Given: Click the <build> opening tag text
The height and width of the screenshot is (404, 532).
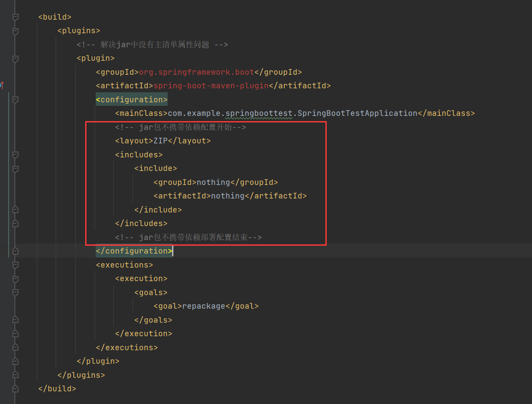Looking at the screenshot, I should tap(55, 17).
